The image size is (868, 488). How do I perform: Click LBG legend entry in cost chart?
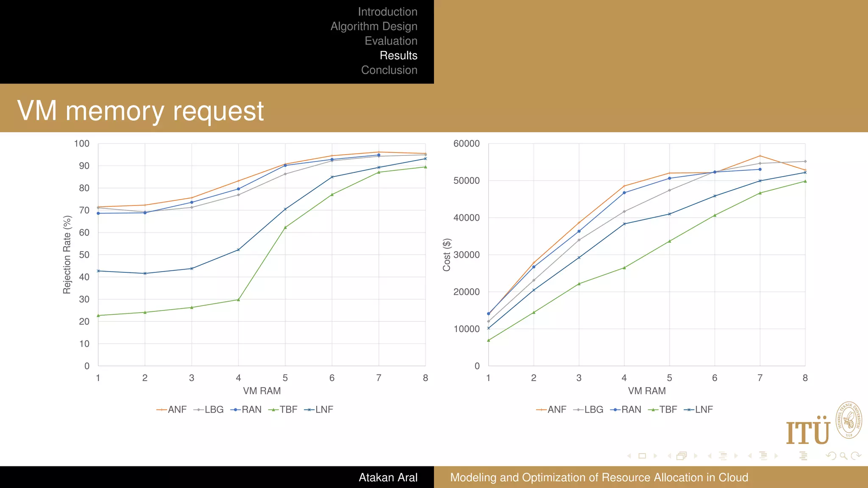(x=588, y=410)
